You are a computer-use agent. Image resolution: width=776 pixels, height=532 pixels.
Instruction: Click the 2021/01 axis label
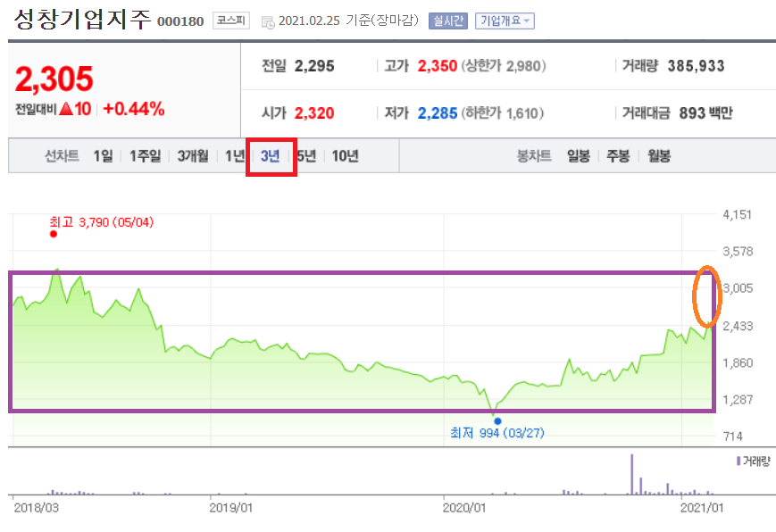pyautogui.click(x=702, y=508)
